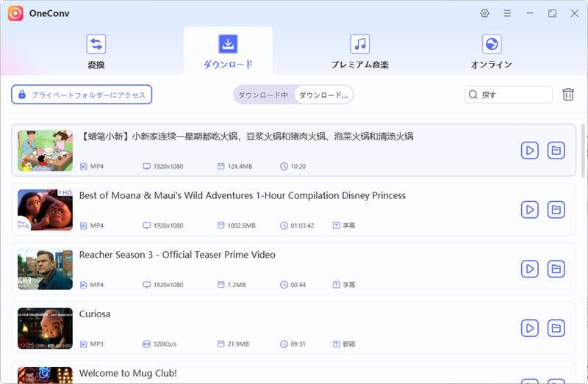
Task: Open folder for Curiosa file
Action: click(556, 327)
